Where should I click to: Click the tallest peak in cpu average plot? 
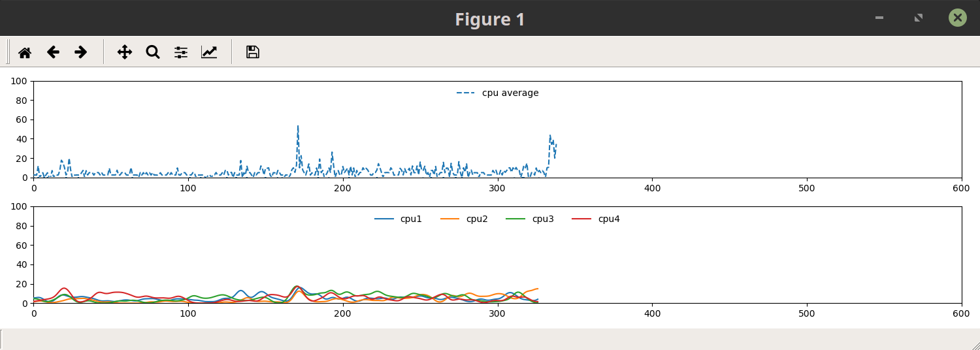(x=298, y=127)
